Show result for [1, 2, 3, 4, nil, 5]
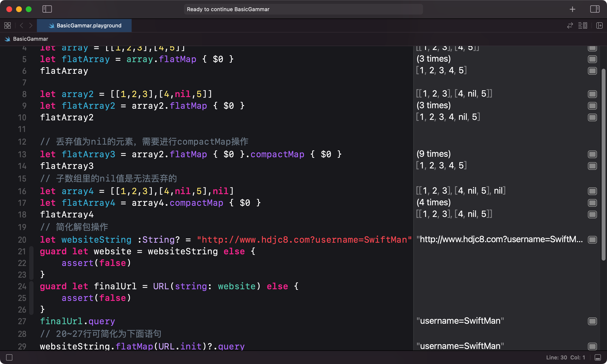 (x=592, y=117)
